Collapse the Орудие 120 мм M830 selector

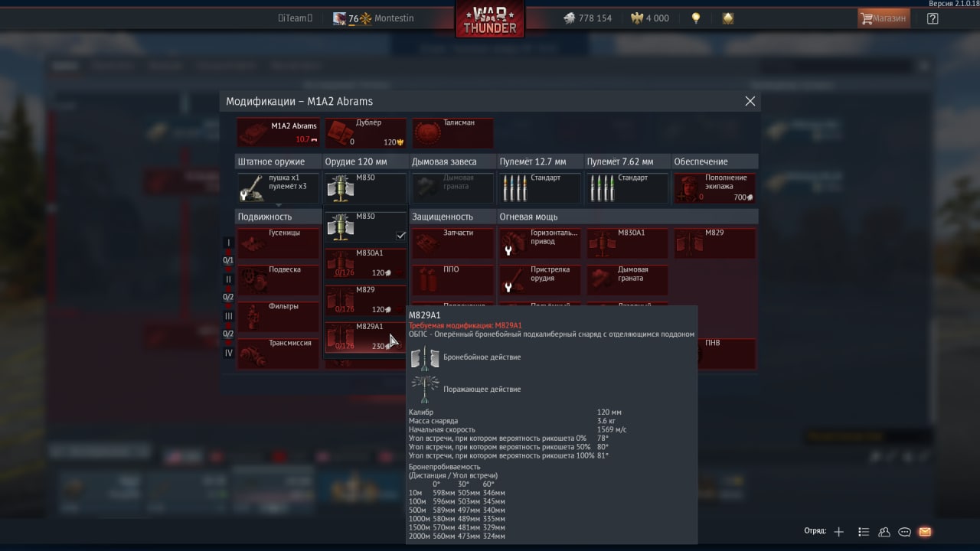pos(365,187)
